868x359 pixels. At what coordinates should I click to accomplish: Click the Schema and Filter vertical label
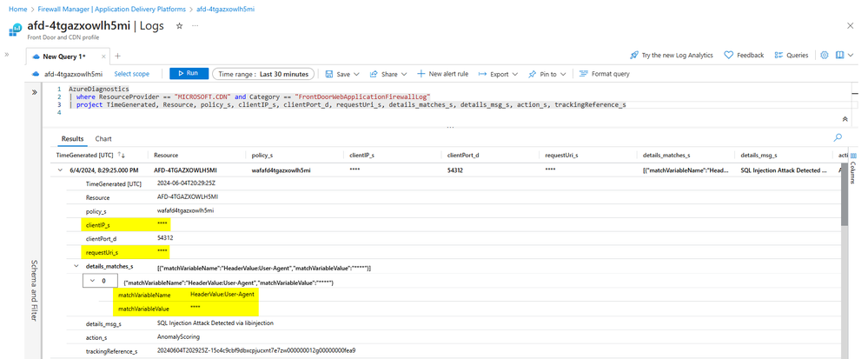tap(35, 290)
